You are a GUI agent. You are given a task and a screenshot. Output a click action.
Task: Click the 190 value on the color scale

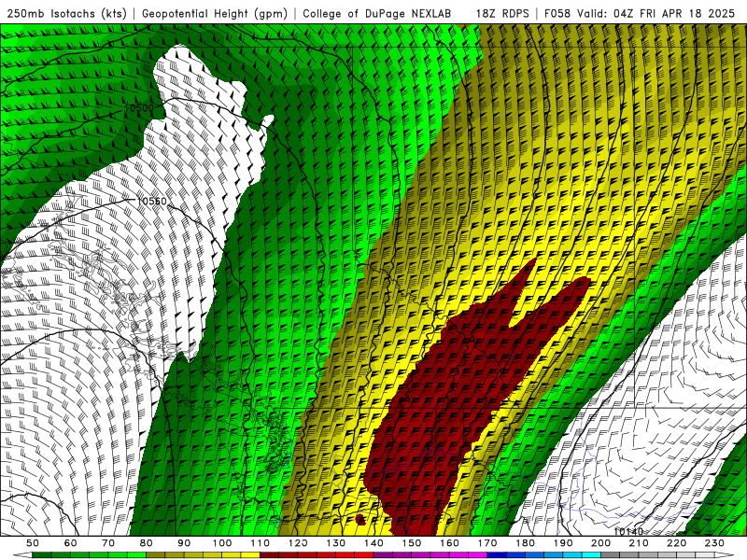(563, 543)
